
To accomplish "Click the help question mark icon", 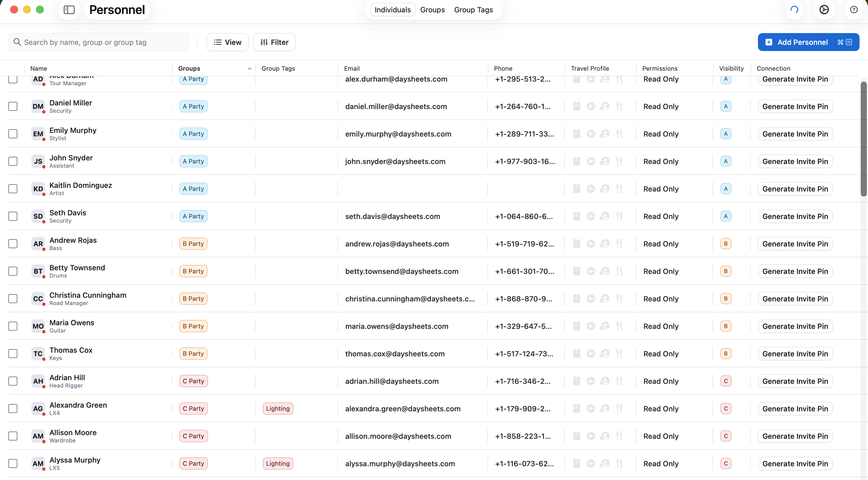I will pyautogui.click(x=853, y=10).
